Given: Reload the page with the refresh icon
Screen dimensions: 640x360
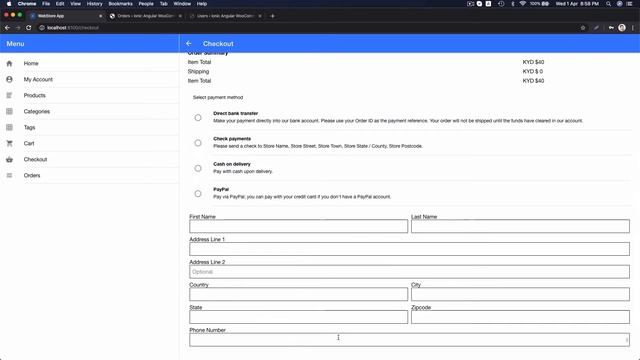Looking at the screenshot, I should point(29,28).
